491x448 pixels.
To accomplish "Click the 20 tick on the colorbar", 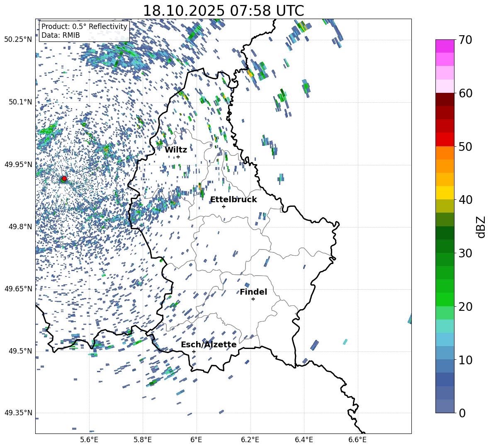I will click(465, 306).
